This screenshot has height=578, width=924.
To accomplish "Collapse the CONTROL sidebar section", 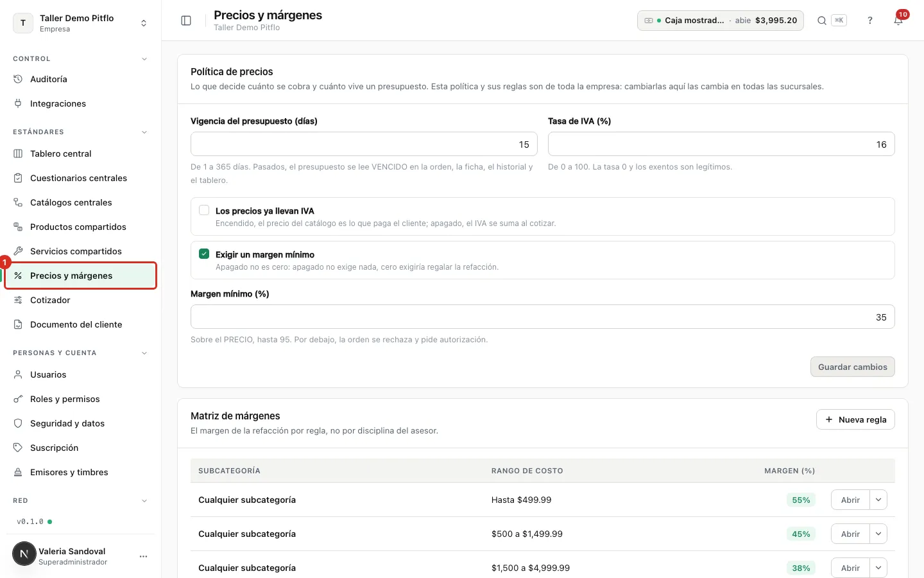I will tap(144, 58).
